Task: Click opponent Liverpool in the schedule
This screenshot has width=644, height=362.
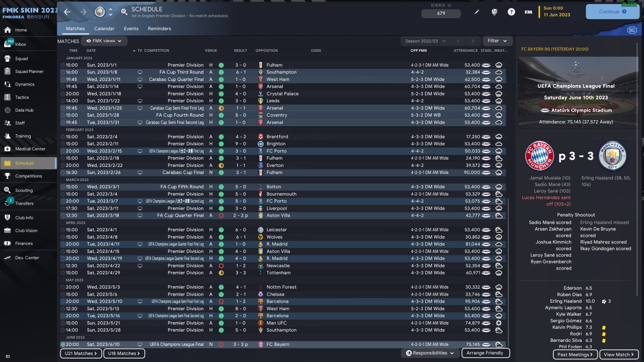Action: pyautogui.click(x=277, y=208)
